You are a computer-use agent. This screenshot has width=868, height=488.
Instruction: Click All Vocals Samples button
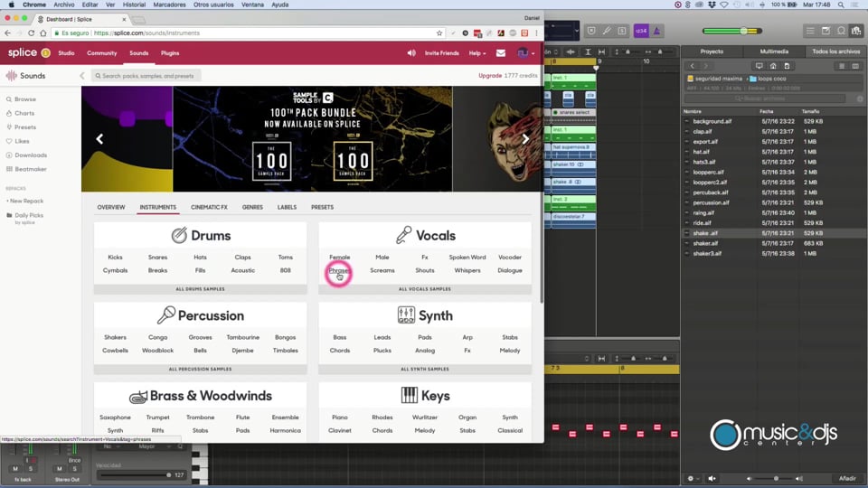pyautogui.click(x=425, y=289)
